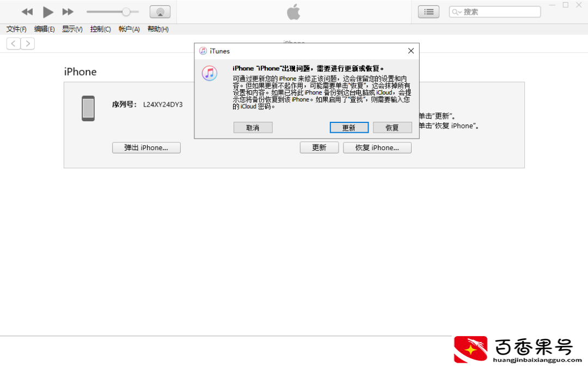Screen dimensions: 588x366
Task: Select the serial number L24XY24DY3
Action: point(163,104)
